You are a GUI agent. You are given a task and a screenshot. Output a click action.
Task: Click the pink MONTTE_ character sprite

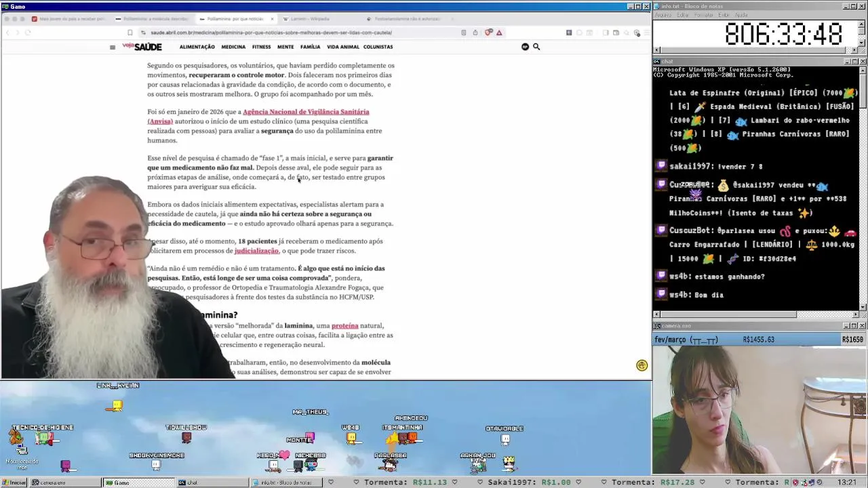(309, 438)
